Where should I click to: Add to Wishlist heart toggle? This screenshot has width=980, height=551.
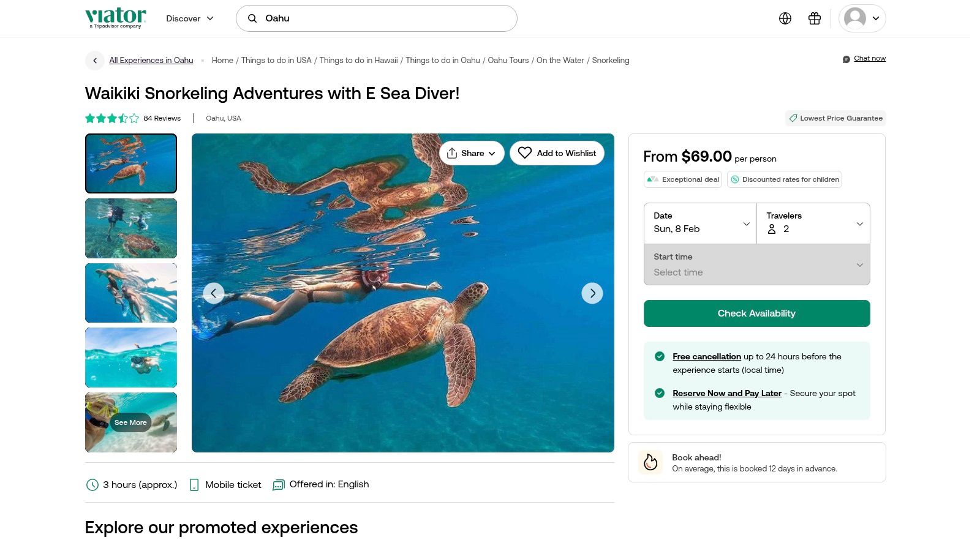pos(557,153)
